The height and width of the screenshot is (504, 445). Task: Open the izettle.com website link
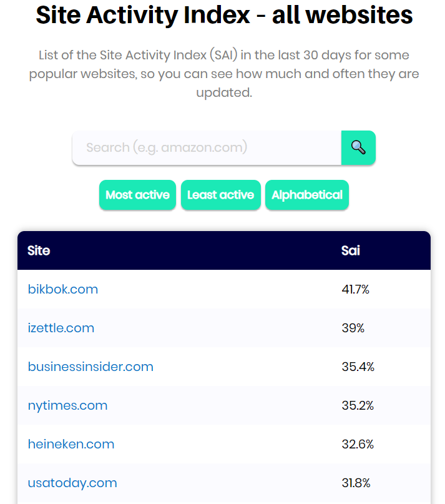point(61,328)
